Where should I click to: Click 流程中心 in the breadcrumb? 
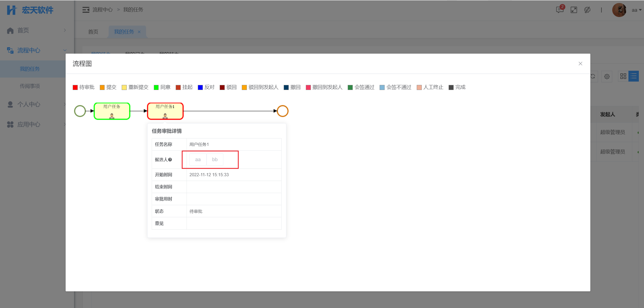102,10
